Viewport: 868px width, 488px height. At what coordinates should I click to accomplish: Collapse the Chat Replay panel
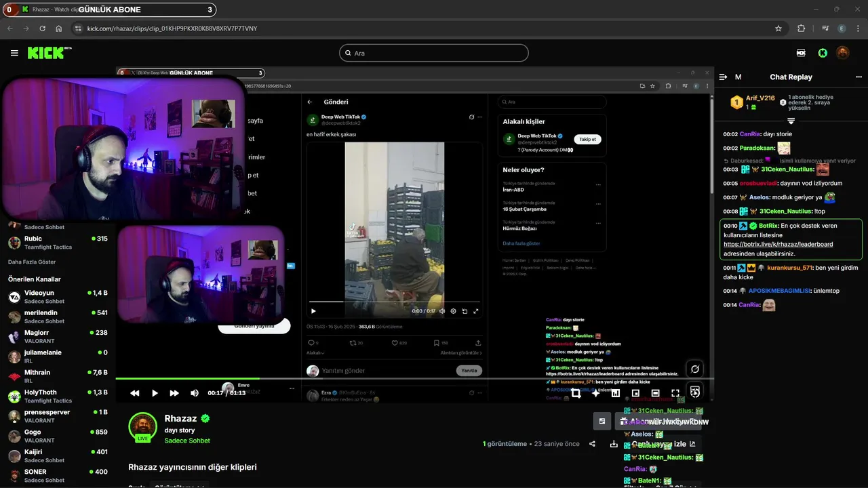coord(723,77)
